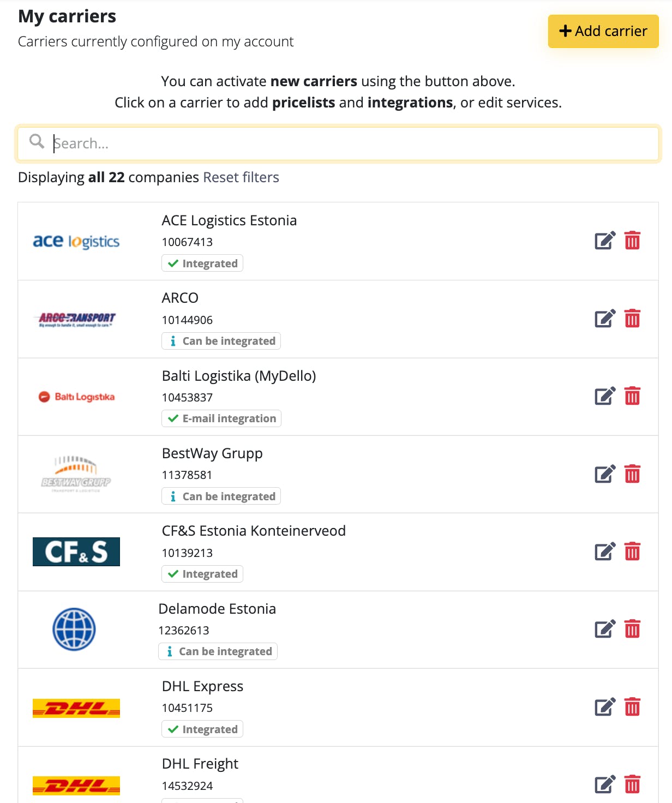Open the DHL Express carrier name
Image resolution: width=672 pixels, height=803 pixels.
tap(202, 686)
